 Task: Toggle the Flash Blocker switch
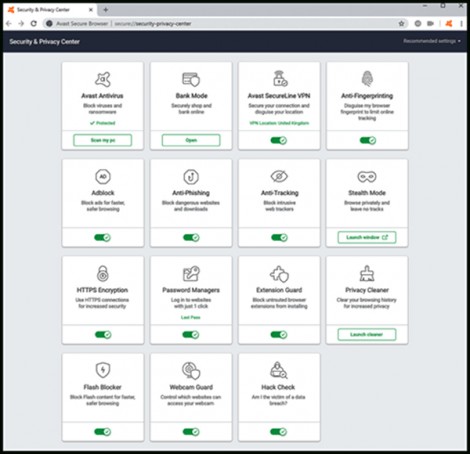[103, 432]
